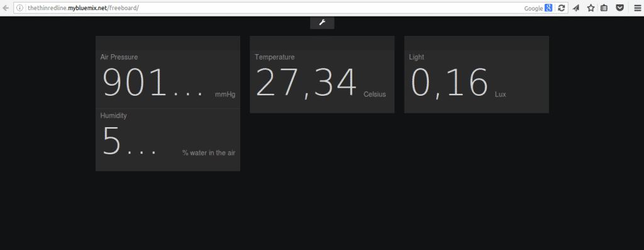Screen dimensions: 644x250
Task: Click the Air Pressure pane header bar
Action: point(168,43)
